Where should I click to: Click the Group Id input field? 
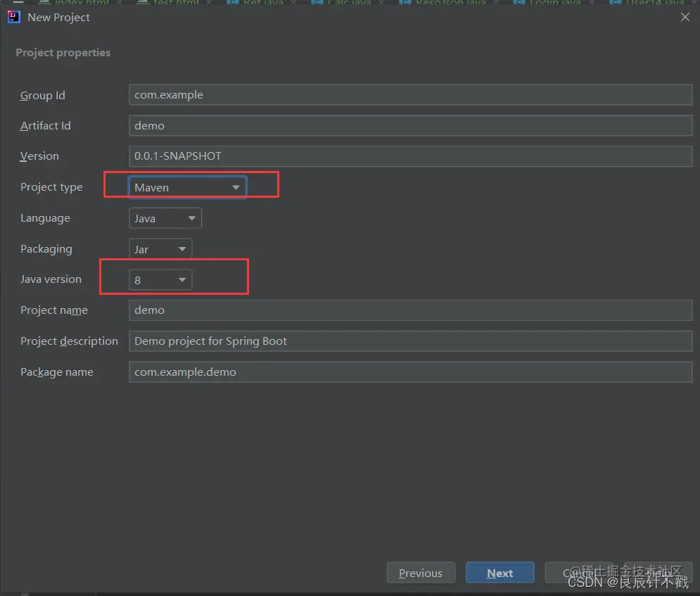click(x=411, y=95)
